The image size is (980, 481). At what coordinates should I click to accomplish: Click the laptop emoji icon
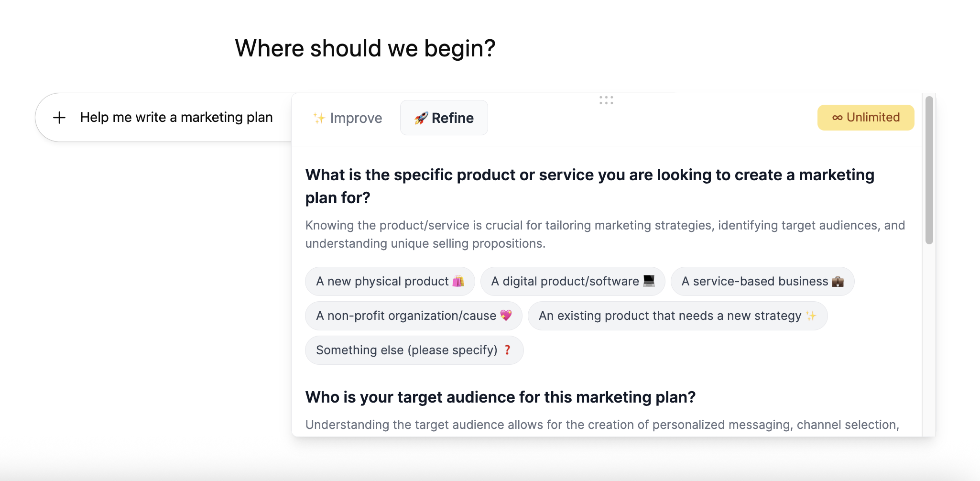649,281
